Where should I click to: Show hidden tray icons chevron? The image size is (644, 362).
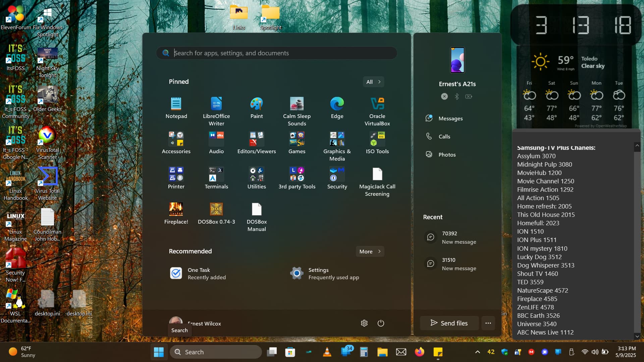tap(478, 352)
